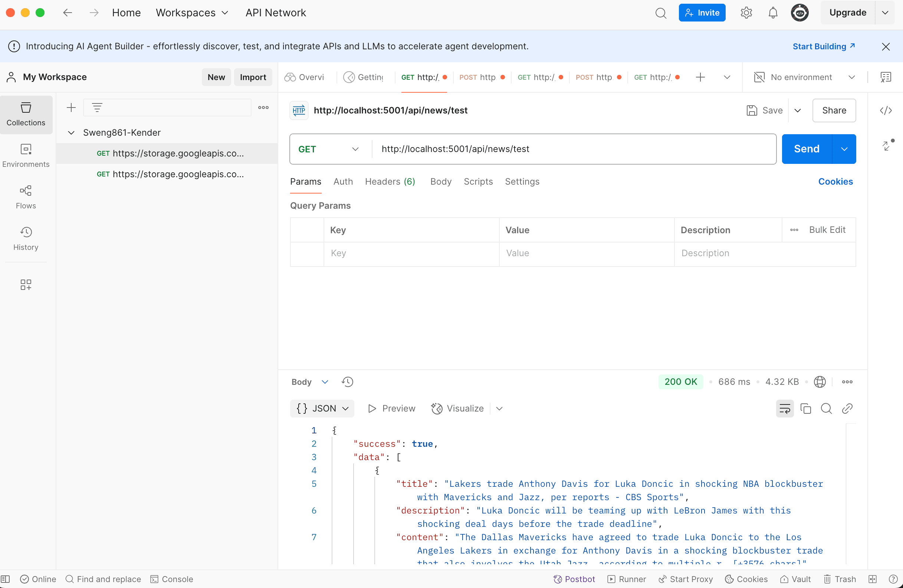The image size is (903, 588).
Task: Click the Invite button
Action: point(702,13)
